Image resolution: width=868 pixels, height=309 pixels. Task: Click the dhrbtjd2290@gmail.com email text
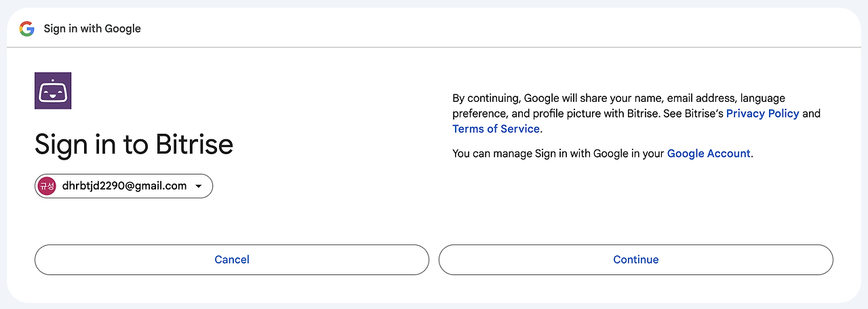click(x=124, y=186)
